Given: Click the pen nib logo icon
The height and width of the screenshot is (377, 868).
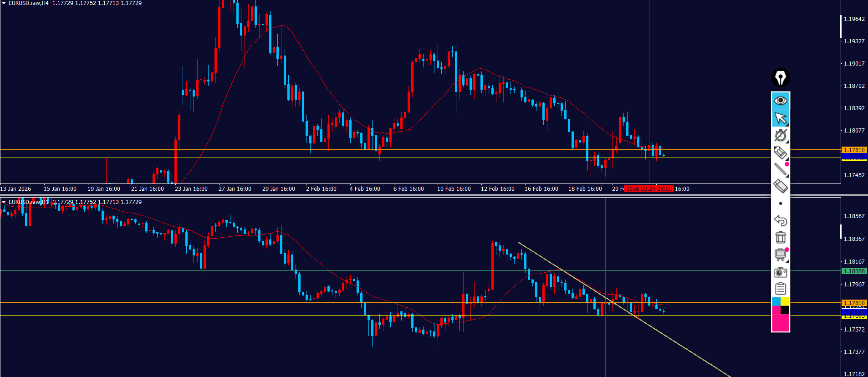Looking at the screenshot, I should (780, 78).
